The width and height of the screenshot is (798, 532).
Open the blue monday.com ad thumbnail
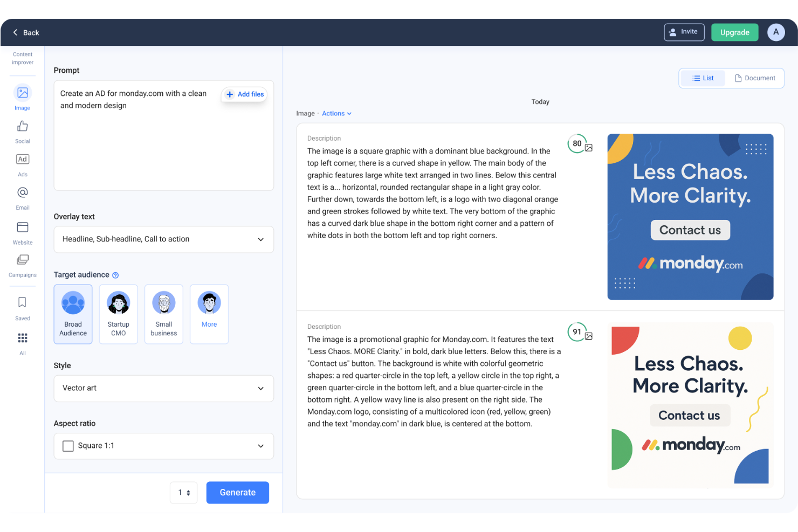point(690,217)
